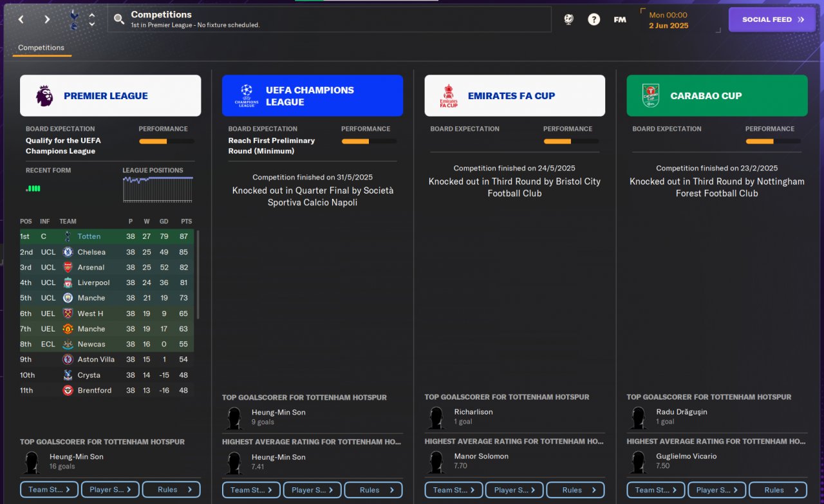Click 'Knocked out in Third Round by Bristol City' text
The width and height of the screenshot is (824, 504).
[514, 187]
